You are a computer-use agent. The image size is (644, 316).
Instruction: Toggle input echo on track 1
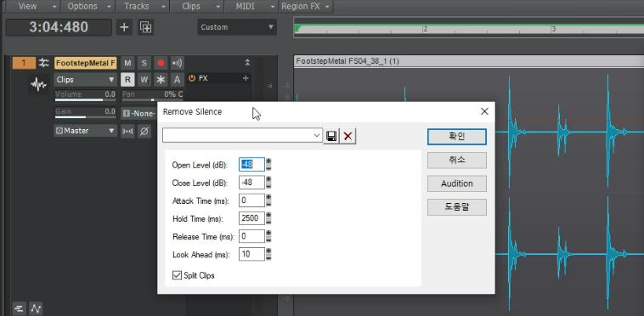pos(177,63)
